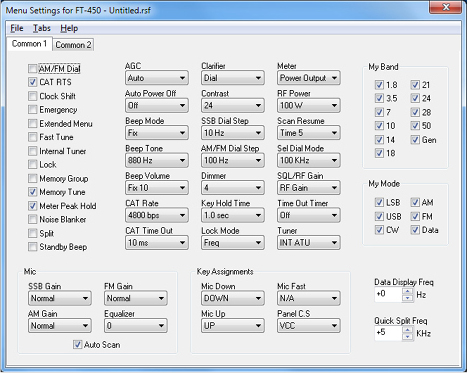Expand Scan Resume dropdown
Screen dimensions: 467x373
[x=309, y=133]
